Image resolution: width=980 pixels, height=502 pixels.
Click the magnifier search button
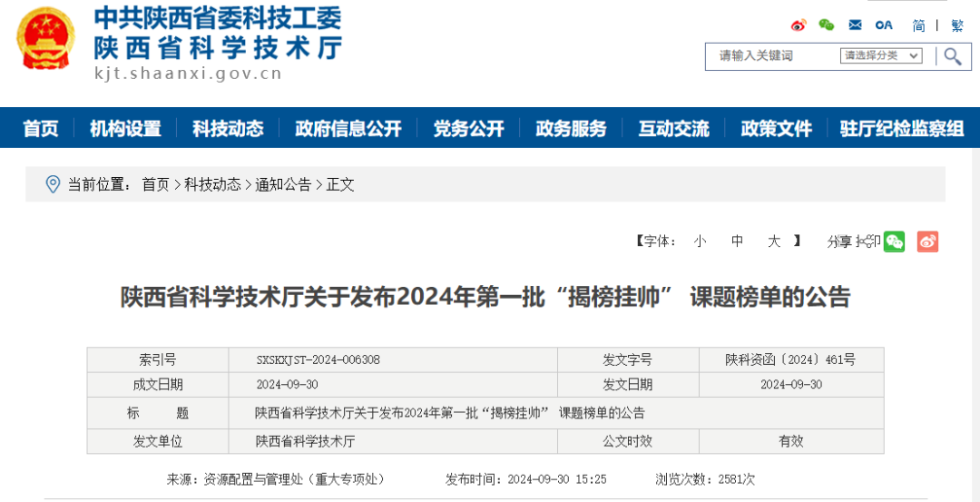pyautogui.click(x=953, y=56)
